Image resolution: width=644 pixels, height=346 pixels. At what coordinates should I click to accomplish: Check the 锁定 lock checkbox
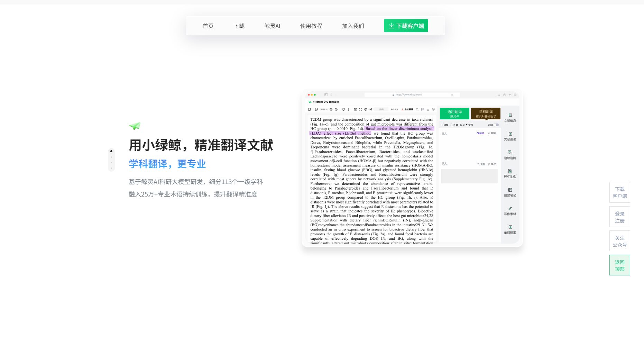point(442,125)
